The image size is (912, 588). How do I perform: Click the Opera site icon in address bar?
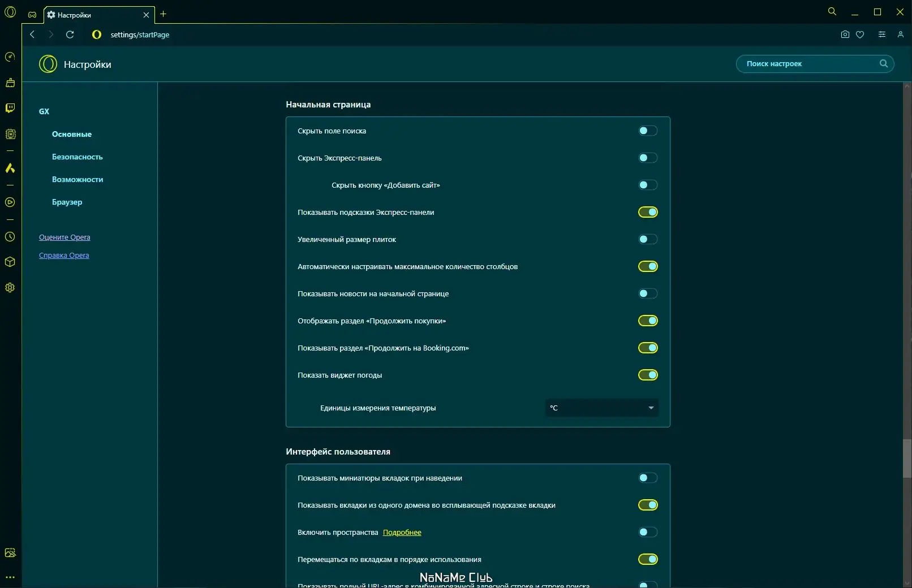(x=97, y=34)
